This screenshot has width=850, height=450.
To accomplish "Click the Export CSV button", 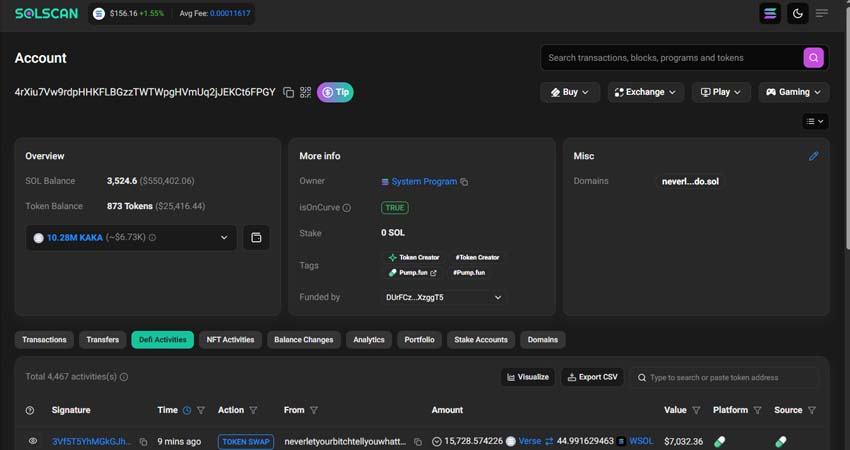I will (x=591, y=377).
